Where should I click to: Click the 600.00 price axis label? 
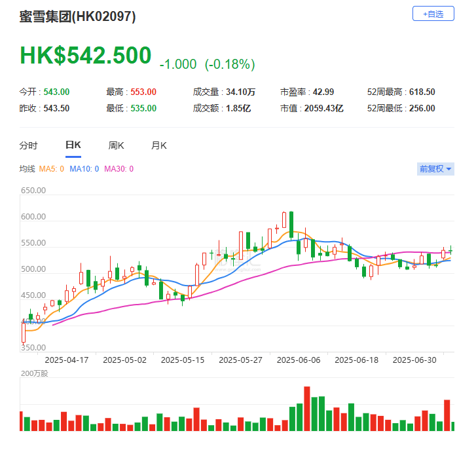(x=33, y=217)
